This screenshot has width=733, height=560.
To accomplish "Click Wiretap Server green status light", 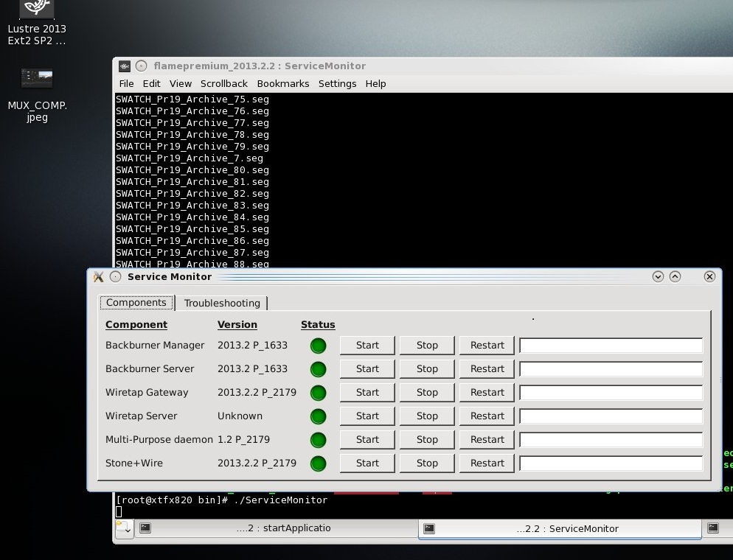I will click(319, 416).
